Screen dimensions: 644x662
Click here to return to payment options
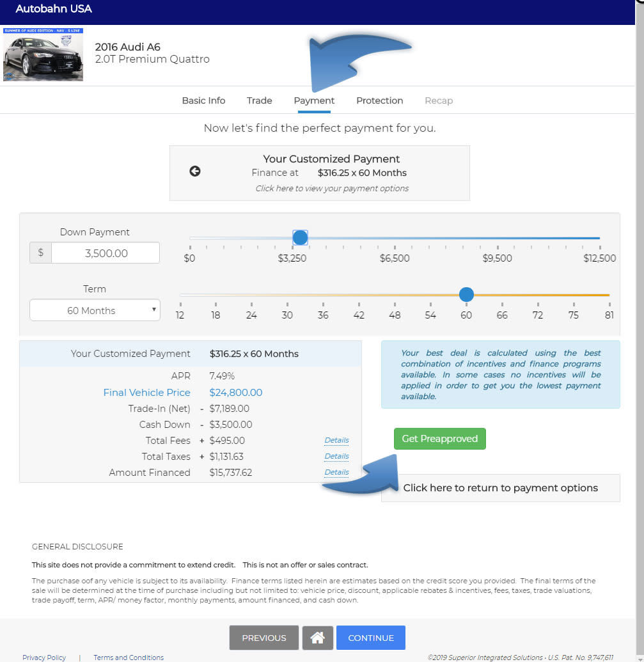click(x=501, y=488)
